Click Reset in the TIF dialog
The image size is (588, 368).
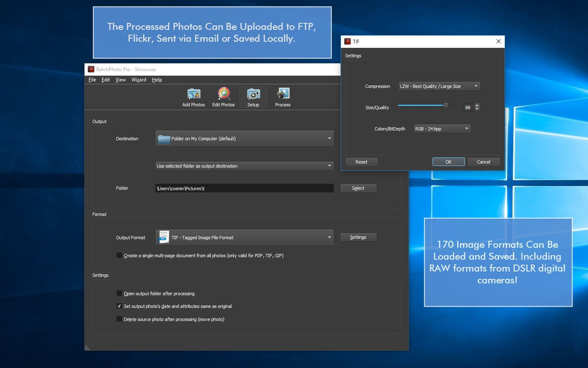(x=361, y=162)
